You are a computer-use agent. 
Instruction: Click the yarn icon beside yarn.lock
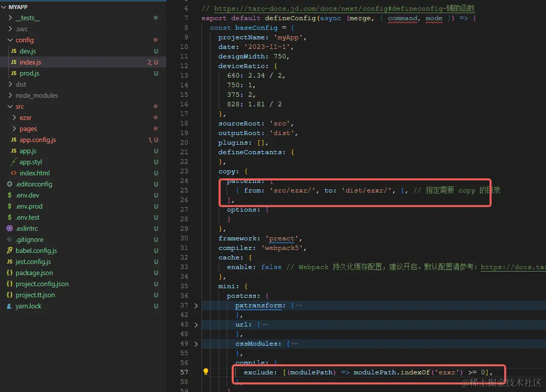coord(10,306)
